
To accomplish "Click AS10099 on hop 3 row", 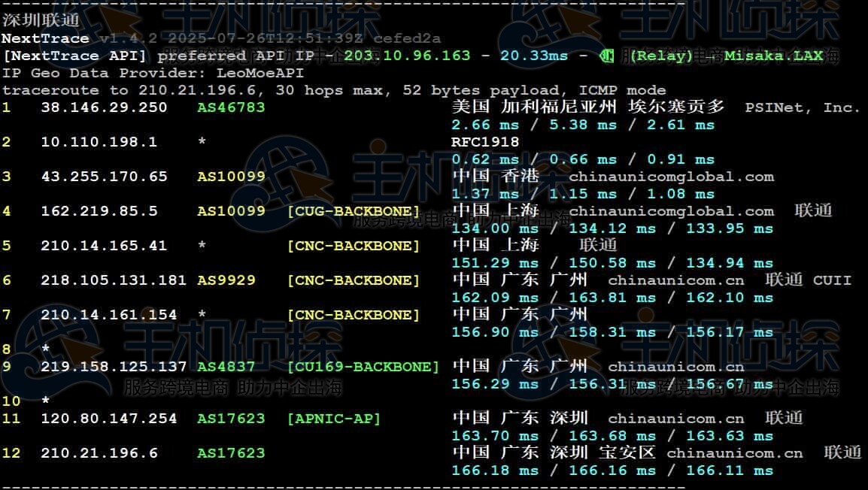I will [x=231, y=177].
